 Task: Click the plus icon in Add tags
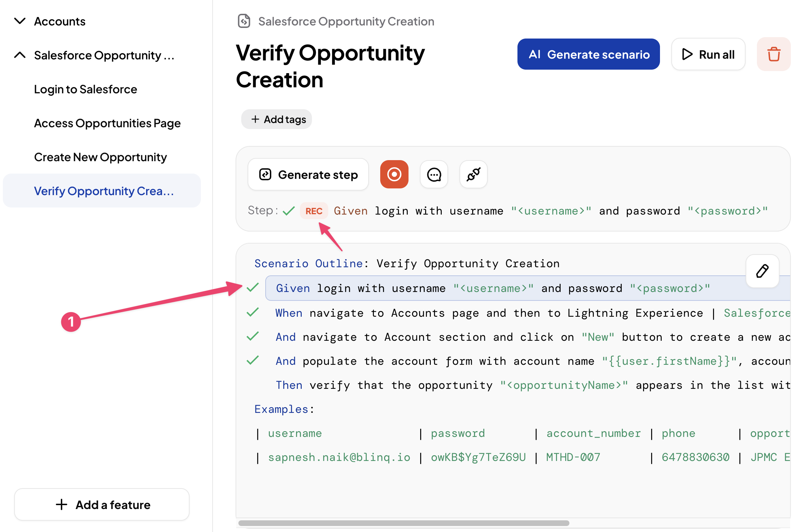[255, 119]
